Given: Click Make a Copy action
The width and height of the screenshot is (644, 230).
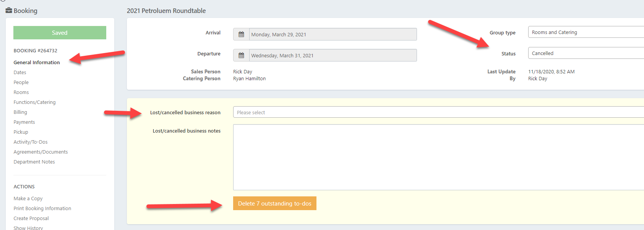Looking at the screenshot, I should [x=28, y=199].
